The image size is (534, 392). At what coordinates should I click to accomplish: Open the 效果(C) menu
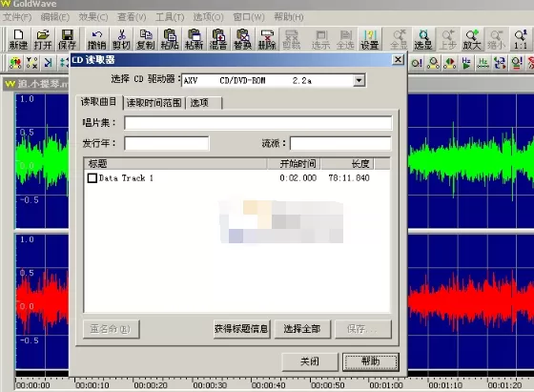pos(93,17)
